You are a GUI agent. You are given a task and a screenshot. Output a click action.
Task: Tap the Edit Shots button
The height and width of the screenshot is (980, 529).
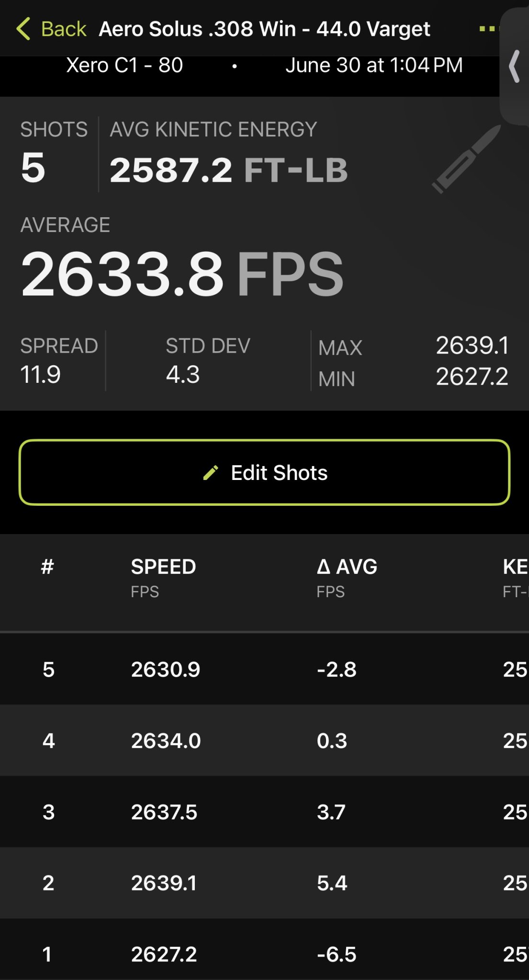(264, 472)
